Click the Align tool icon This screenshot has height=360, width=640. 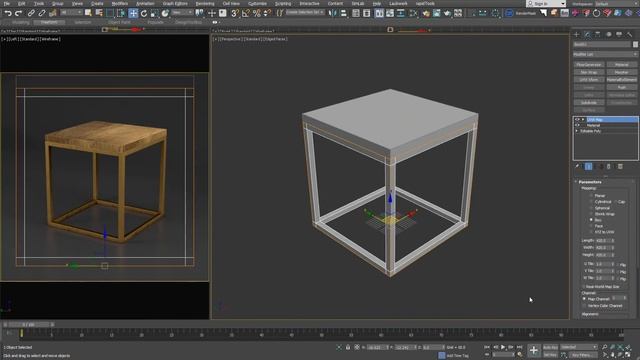[x=343, y=13]
